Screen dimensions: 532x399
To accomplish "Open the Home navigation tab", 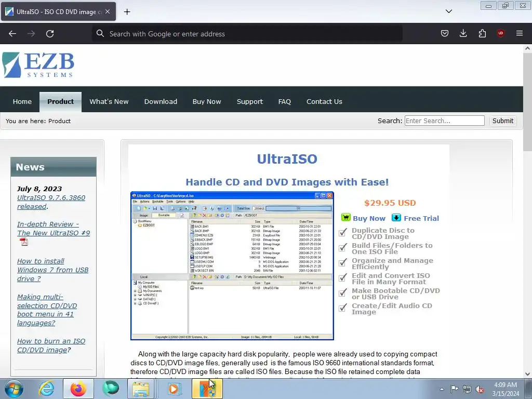I will pyautogui.click(x=22, y=101).
